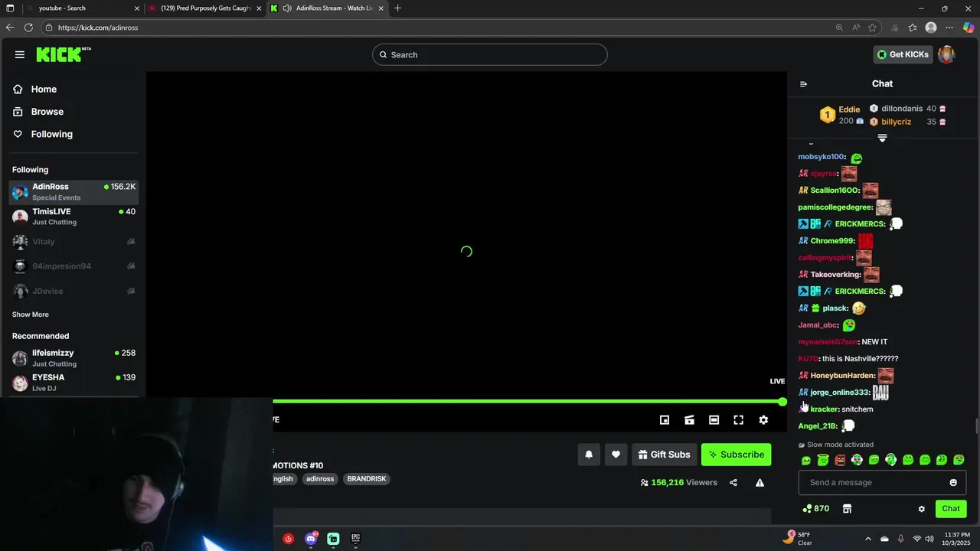Click username mobsyko100 in chat
Screen dimensions: 980x551
(x=821, y=157)
